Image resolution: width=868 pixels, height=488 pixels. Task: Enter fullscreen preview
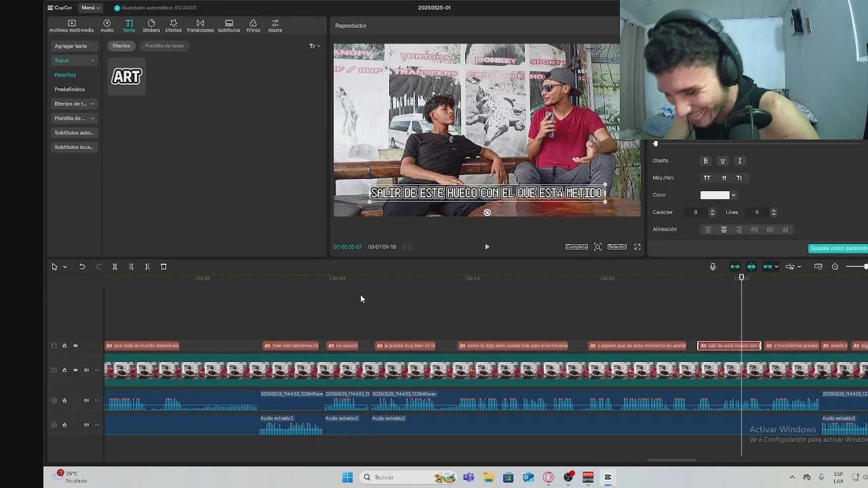click(637, 247)
